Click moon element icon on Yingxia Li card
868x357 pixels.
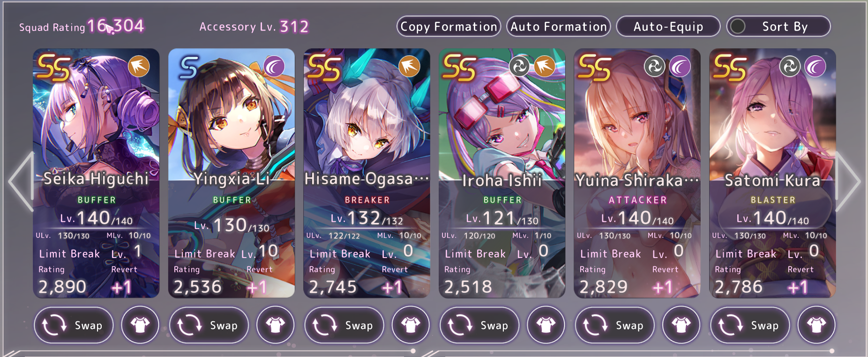coord(274,67)
